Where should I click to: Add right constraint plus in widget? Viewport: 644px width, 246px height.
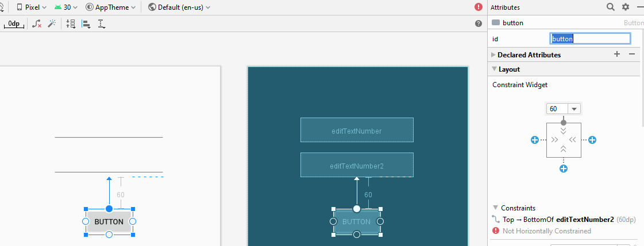pyautogui.click(x=592, y=140)
